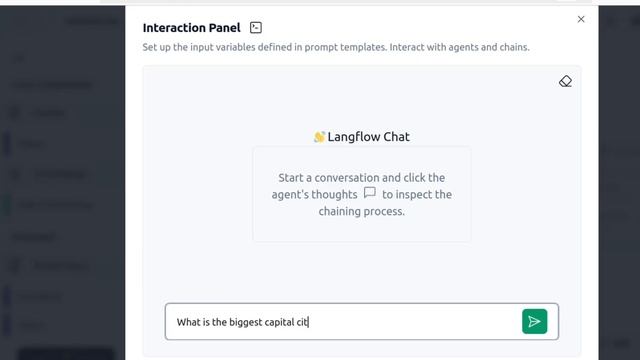
Task: Click the 'Langflow Chat' title
Action: point(368,137)
